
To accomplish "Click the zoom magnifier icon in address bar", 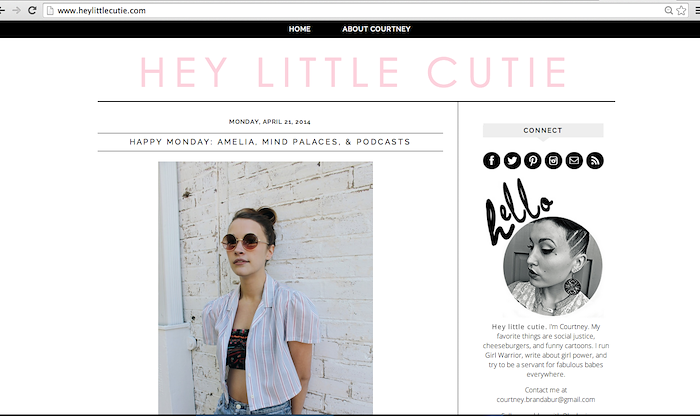I will [x=668, y=10].
